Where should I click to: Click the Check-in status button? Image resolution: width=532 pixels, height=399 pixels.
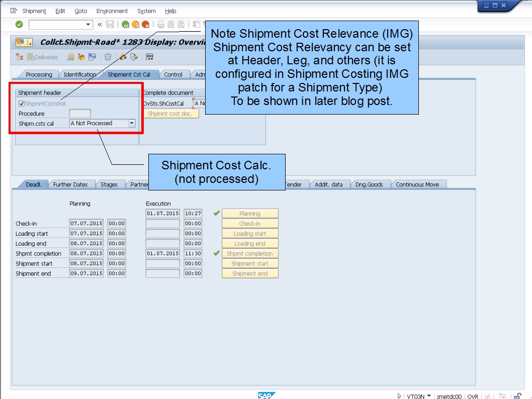[x=250, y=224]
